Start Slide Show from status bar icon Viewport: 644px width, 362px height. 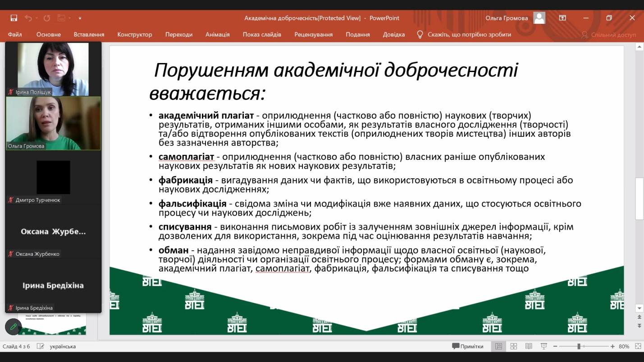click(544, 346)
